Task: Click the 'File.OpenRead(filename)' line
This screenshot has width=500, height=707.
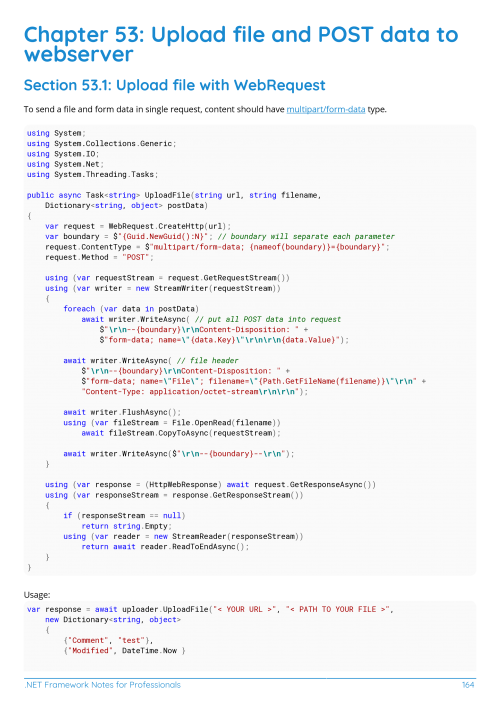Action: pos(172,422)
